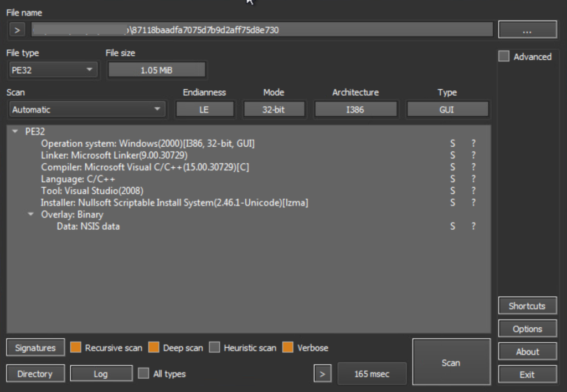
Task: Open the Shortcuts panel
Action: point(527,306)
